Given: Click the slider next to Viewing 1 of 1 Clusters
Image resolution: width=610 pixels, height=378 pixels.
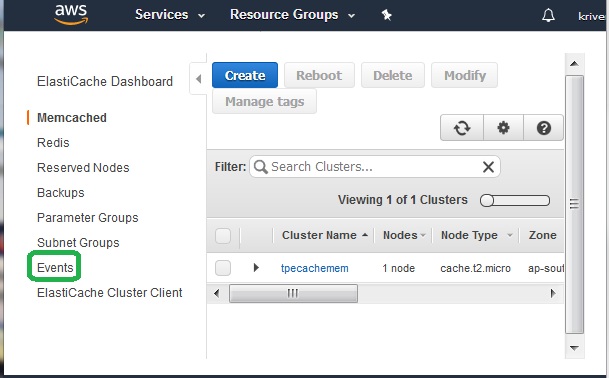Looking at the screenshot, I should tap(515, 200).
